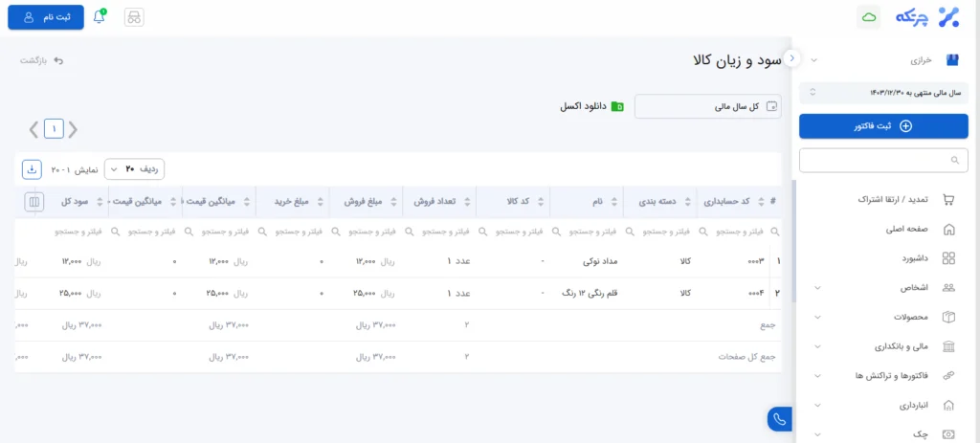Image resolution: width=980 pixels, height=443 pixels.
Task: Sort by نام column
Action: [614, 202]
